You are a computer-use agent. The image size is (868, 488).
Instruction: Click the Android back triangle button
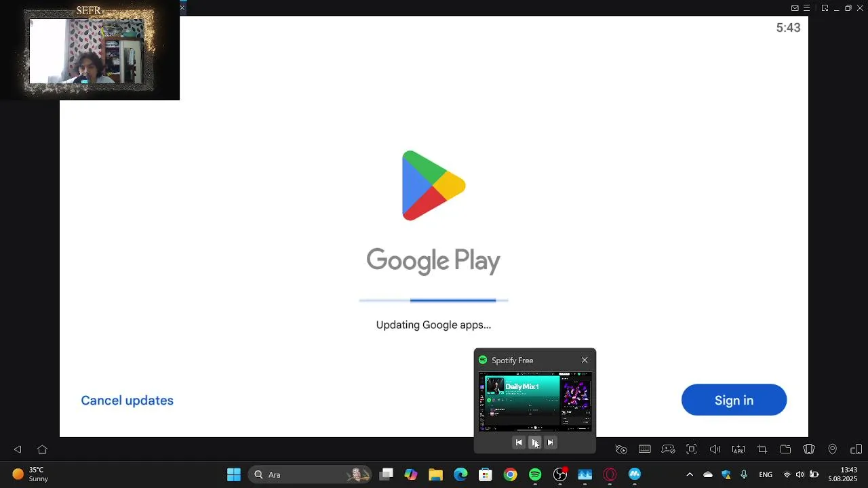[x=18, y=449]
